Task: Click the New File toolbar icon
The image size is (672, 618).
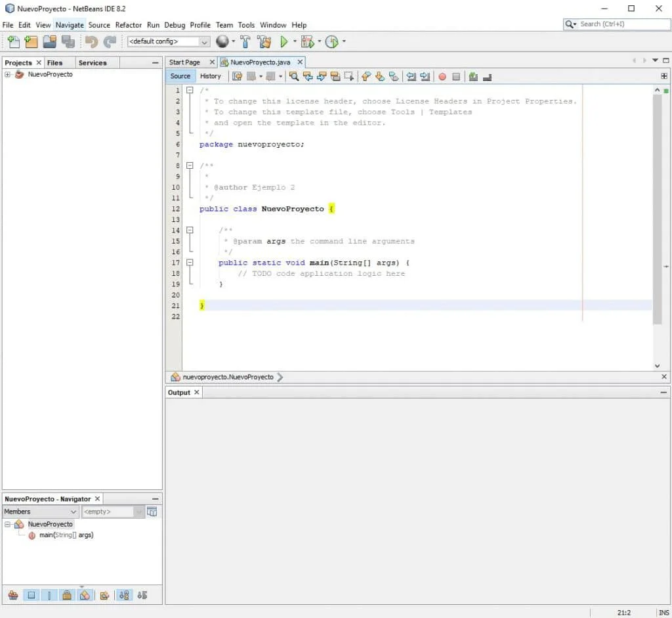Action: tap(14, 41)
